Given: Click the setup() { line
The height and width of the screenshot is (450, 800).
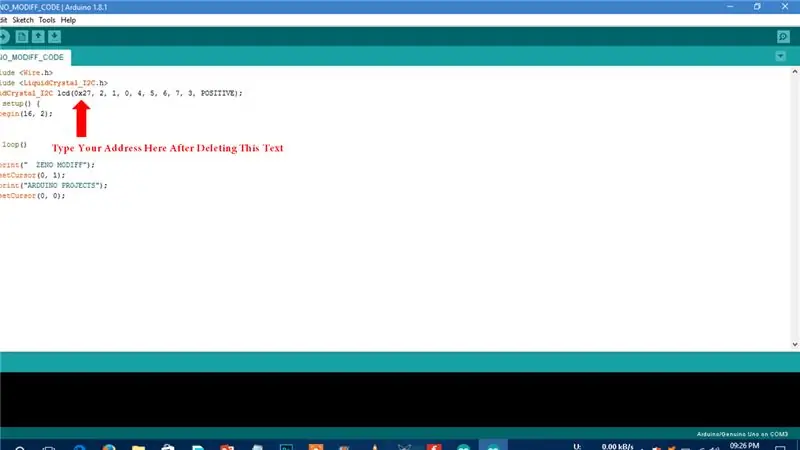Looking at the screenshot, I should click(x=20, y=104).
